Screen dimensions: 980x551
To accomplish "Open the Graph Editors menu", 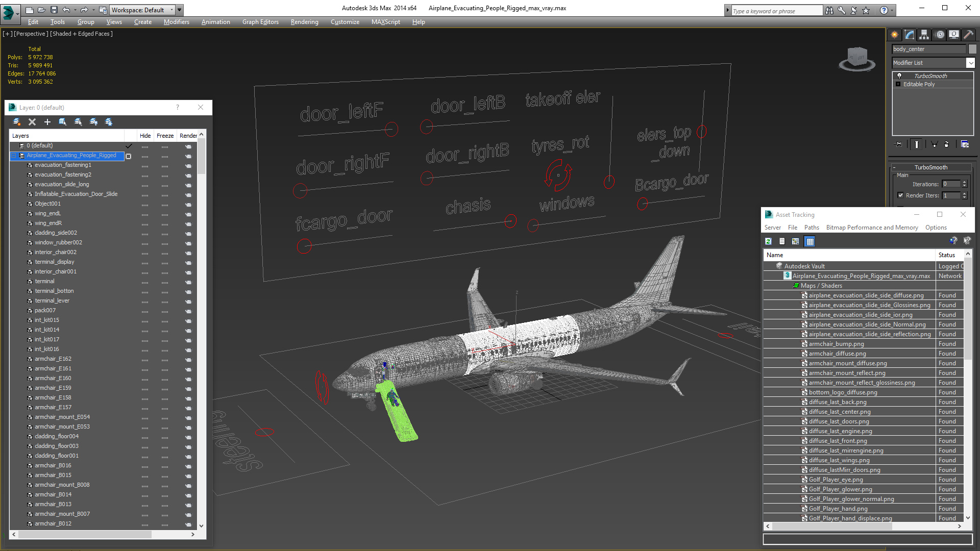I will coord(260,22).
